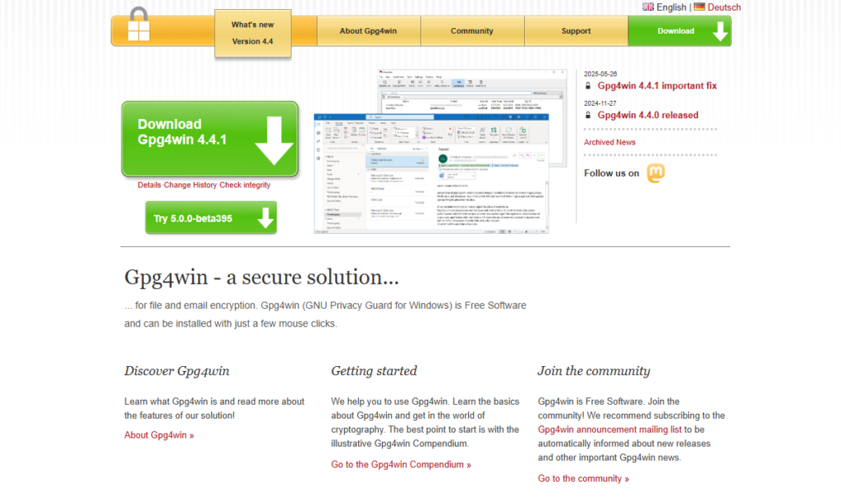841x504 pixels.
Task: Click the German flag icon for Deutsch
Action: pos(699,7)
